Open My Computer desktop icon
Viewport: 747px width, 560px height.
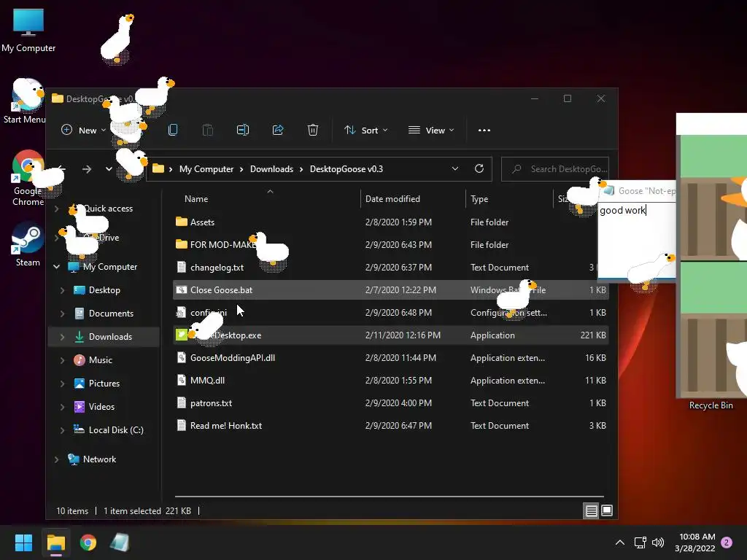28,30
